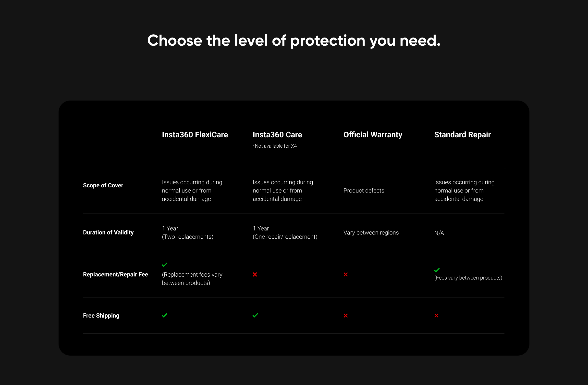Click the Replacement/Repair Fee row label

(x=115, y=274)
